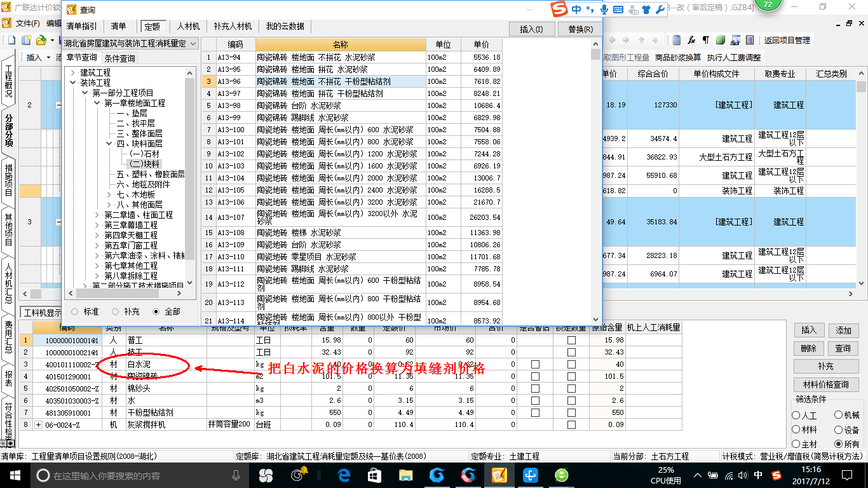Tick 锁定数量 checkbox in 干粉型粘结剂 row

point(571,412)
